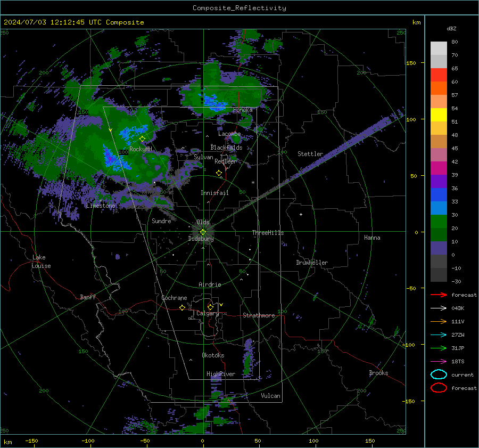Click the Sylvan label on the map
This screenshot has height=448, width=479.
pyautogui.click(x=203, y=157)
